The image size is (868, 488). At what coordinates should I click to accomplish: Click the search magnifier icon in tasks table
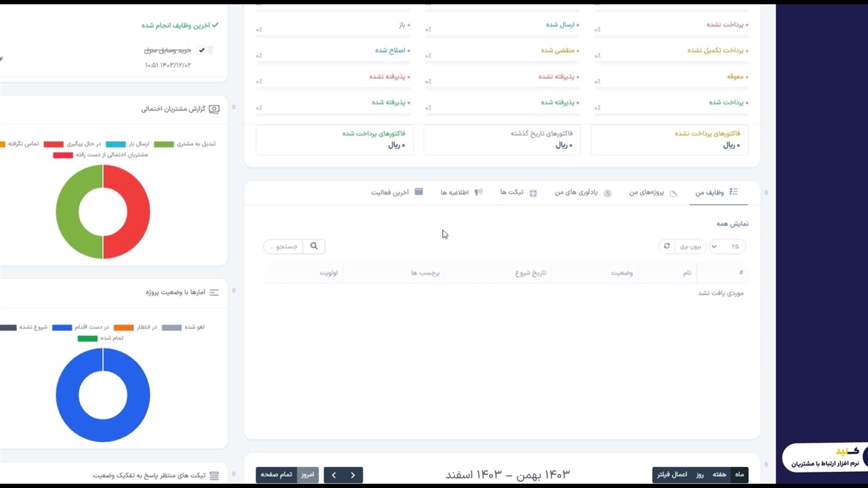pyautogui.click(x=314, y=246)
